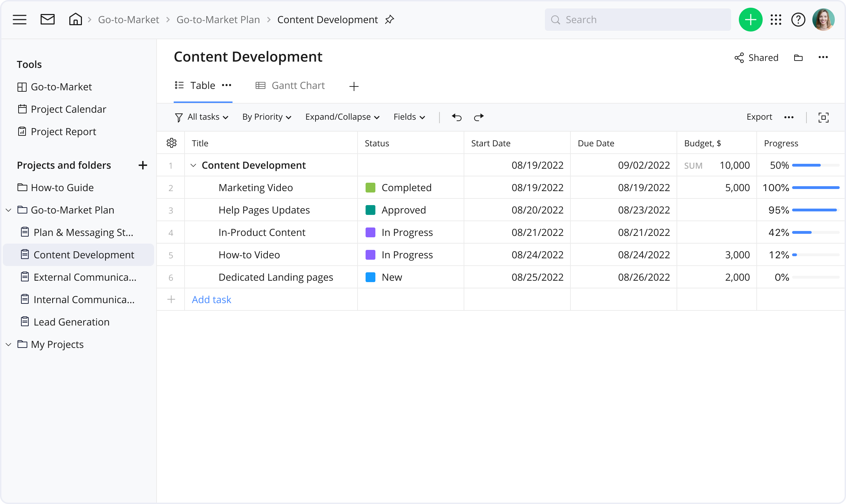Collapse the Content Development row chevron
This screenshot has height=504, width=846.
tap(193, 165)
